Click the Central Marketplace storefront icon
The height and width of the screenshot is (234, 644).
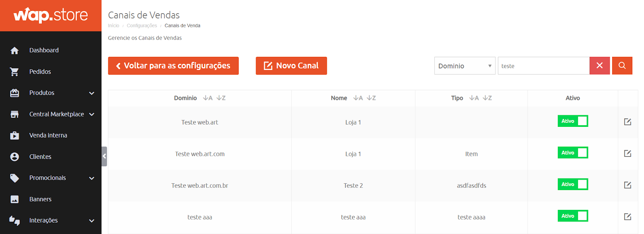click(x=14, y=114)
